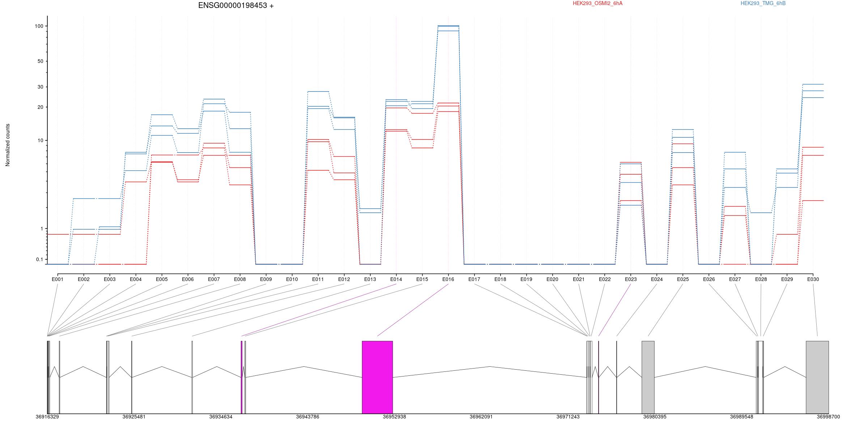Select the HEK293_OSMI2_6hA legend label
868x434 pixels.
click(597, 3)
